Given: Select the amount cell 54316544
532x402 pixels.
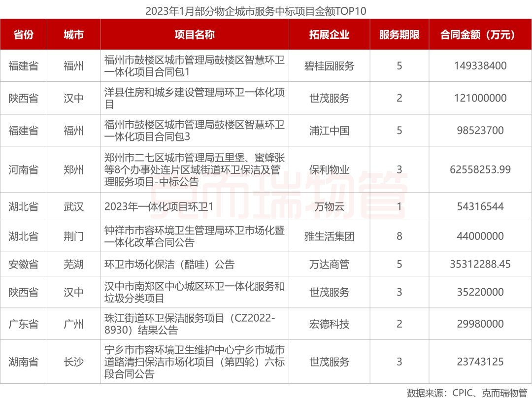Looking at the screenshot, I should (480, 206).
